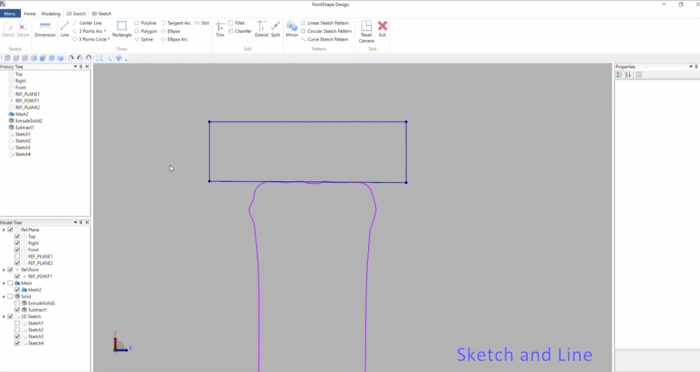This screenshot has width=700, height=372.
Task: Switch to the Home tab
Action: coord(29,13)
